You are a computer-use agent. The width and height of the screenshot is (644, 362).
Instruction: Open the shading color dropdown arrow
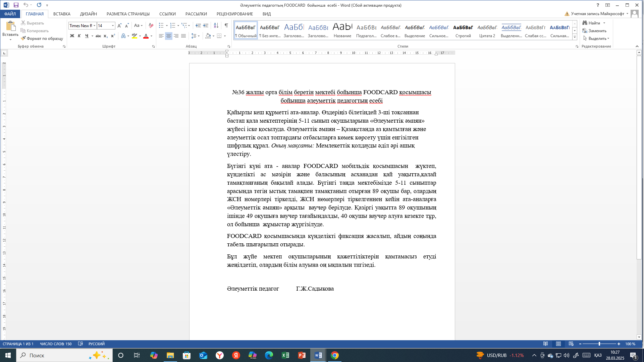pos(213,36)
